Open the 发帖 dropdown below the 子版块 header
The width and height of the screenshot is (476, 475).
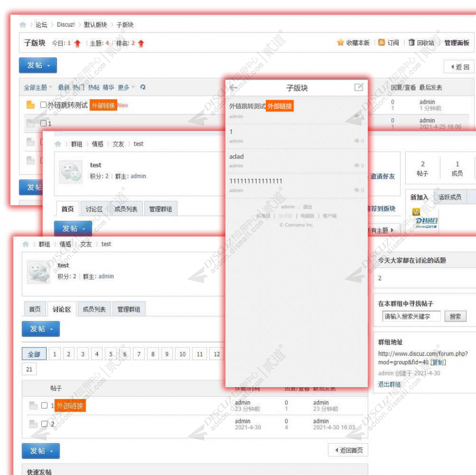(x=38, y=65)
